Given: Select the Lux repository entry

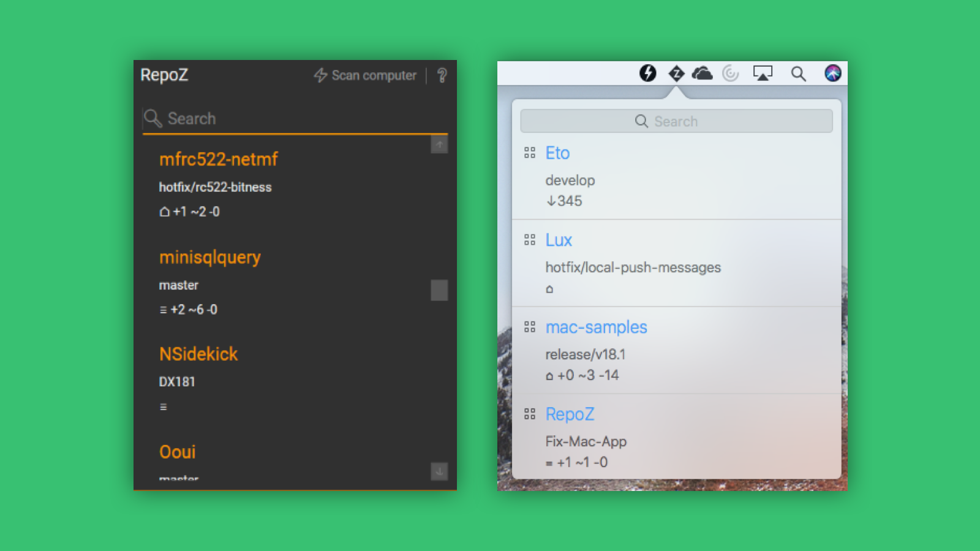Looking at the screenshot, I should 559,239.
